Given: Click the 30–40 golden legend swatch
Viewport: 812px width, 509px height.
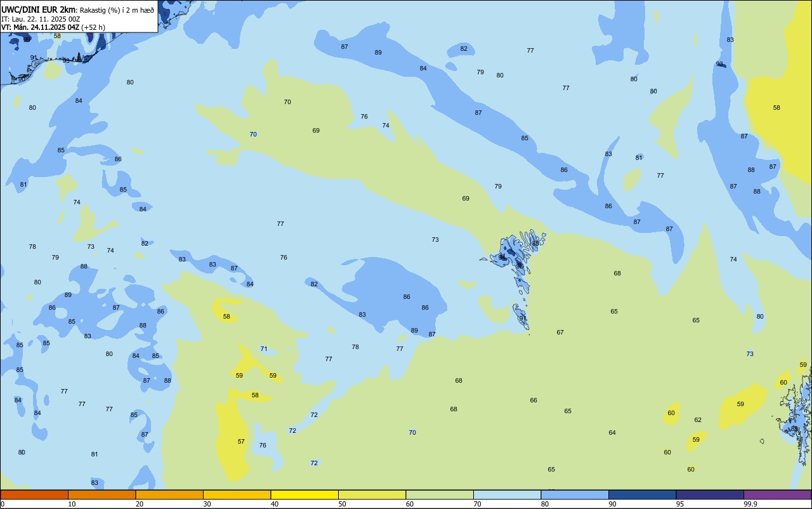Looking at the screenshot, I should click(237, 494).
